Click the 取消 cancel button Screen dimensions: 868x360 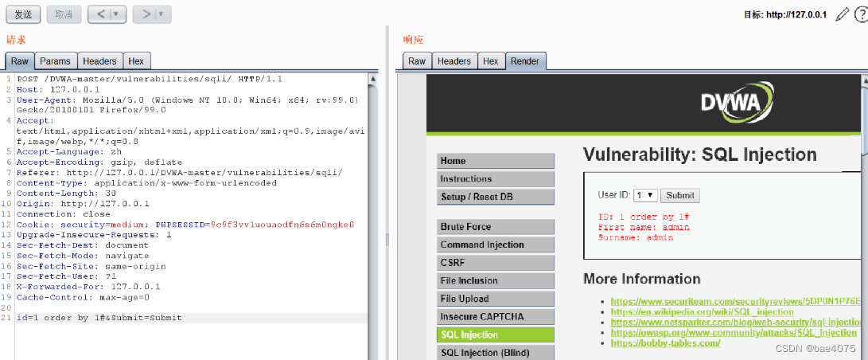pos(64,14)
